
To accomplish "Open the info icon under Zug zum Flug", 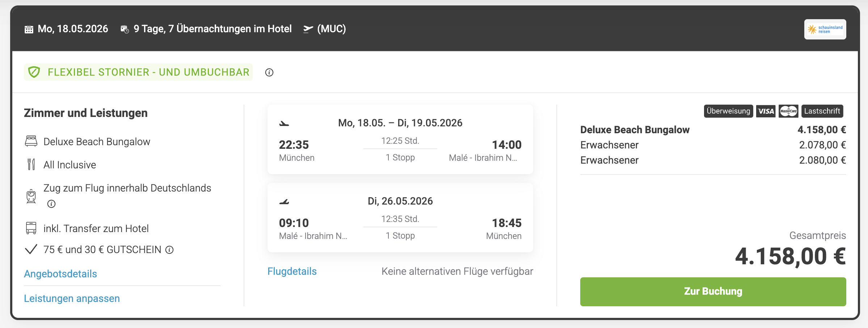I will point(51,204).
